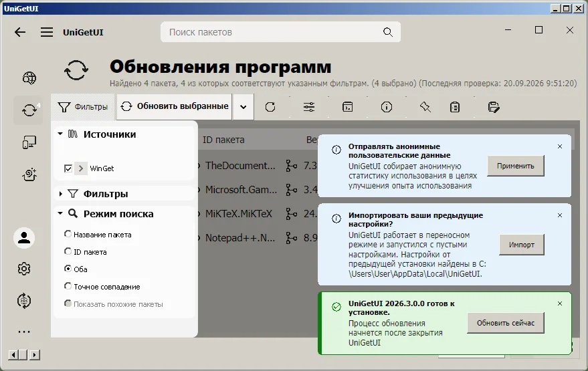Open the Discover Packages globe sidebar icon
This screenshot has width=588, height=371.
[29, 78]
